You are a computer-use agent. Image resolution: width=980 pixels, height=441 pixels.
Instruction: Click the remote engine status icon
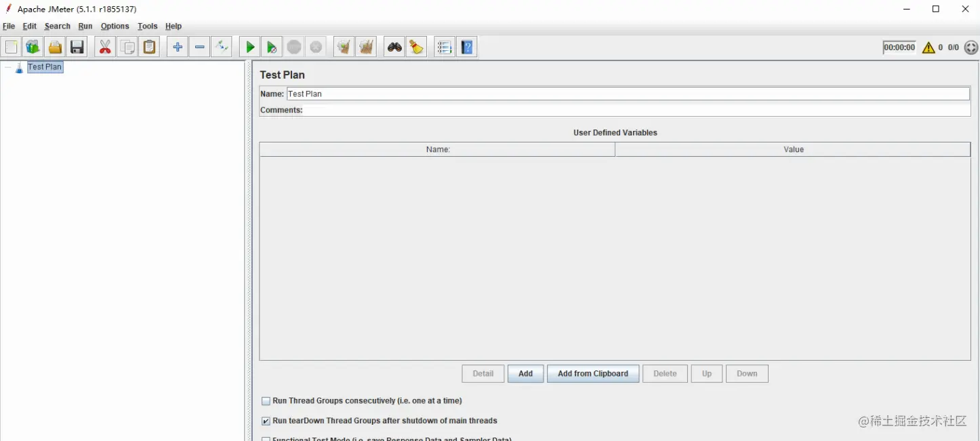tap(971, 47)
